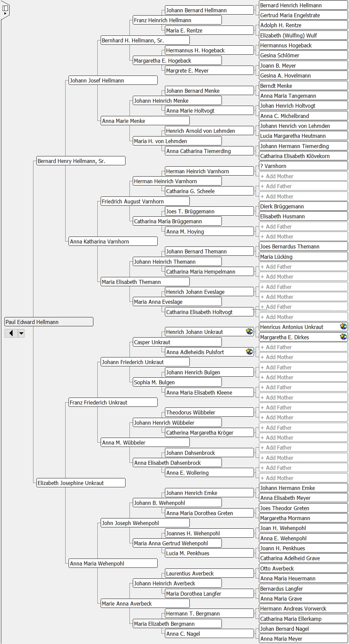
Task: Click hint icon on Henricus Antonius Unkraut
Action: tap(343, 327)
